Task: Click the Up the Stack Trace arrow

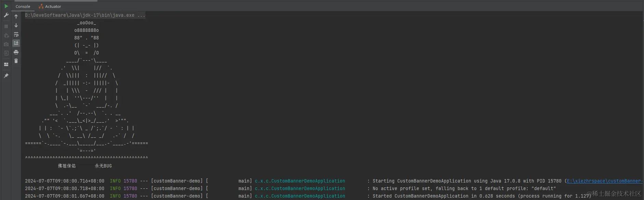Action: click(16, 16)
